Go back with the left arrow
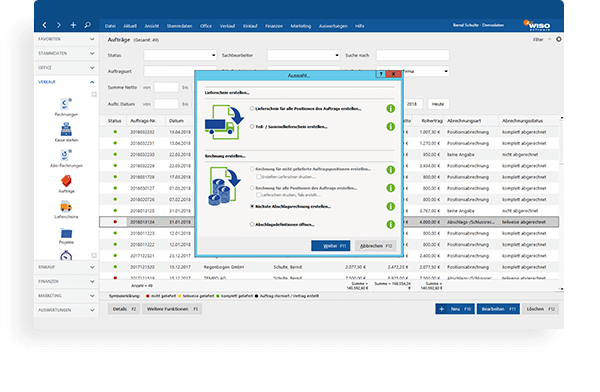The width and height of the screenshot is (600, 392). [x=44, y=25]
